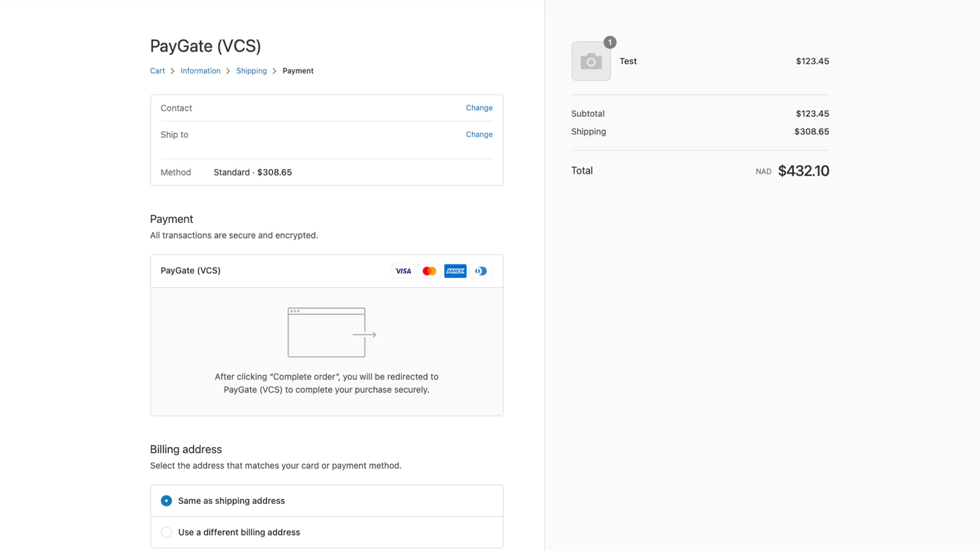The height and width of the screenshot is (551, 980).
Task: Click the Payment section heading
Action: [x=171, y=219]
